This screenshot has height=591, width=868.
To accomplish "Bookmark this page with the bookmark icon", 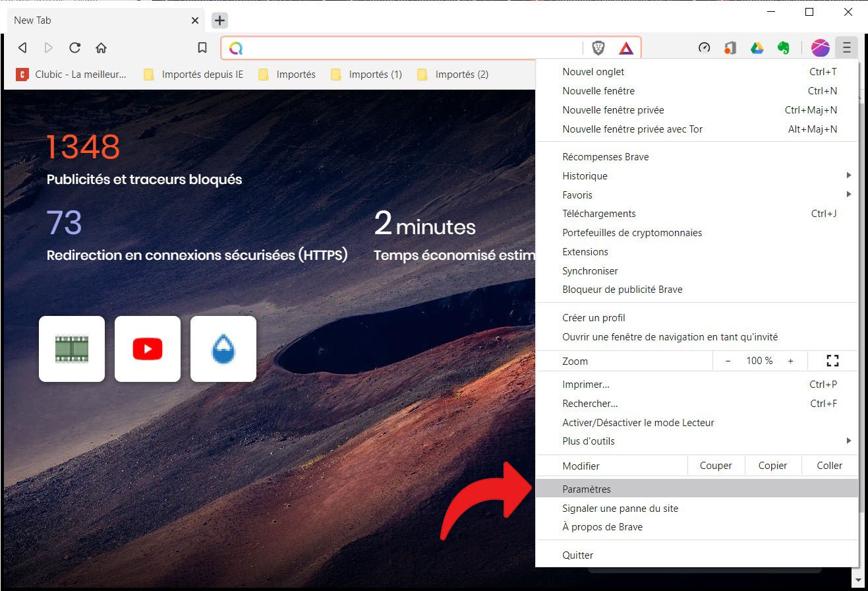I will click(202, 47).
